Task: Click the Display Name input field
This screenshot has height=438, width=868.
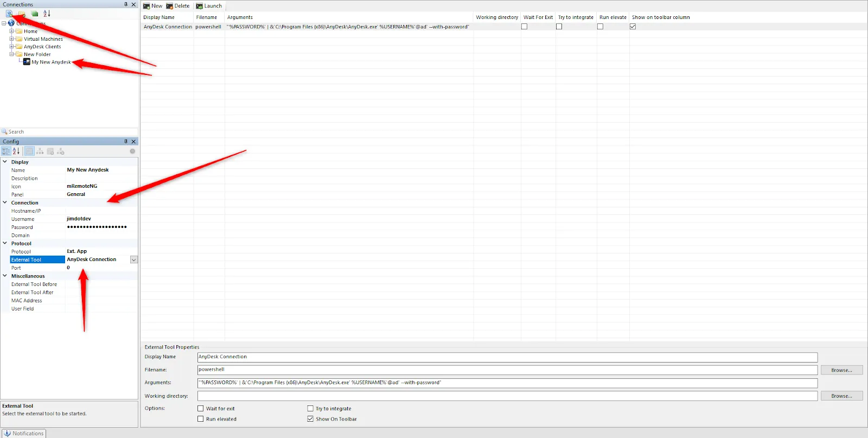Action: click(x=507, y=357)
